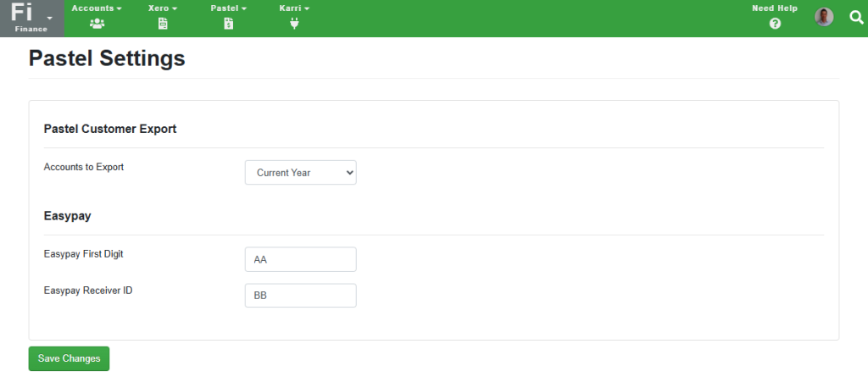Expand the Accounts to Export dropdown
Viewport: 868px width, 377px height.
pyautogui.click(x=301, y=173)
